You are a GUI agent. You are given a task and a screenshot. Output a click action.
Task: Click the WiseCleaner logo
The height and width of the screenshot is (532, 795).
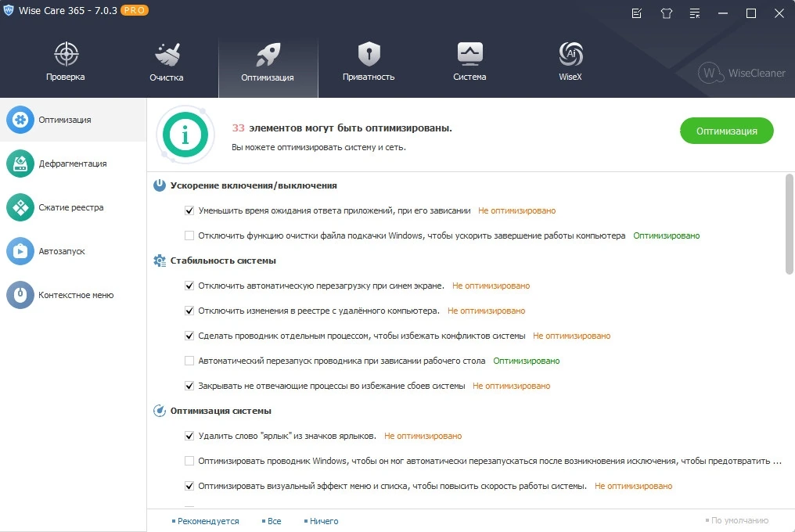point(742,73)
